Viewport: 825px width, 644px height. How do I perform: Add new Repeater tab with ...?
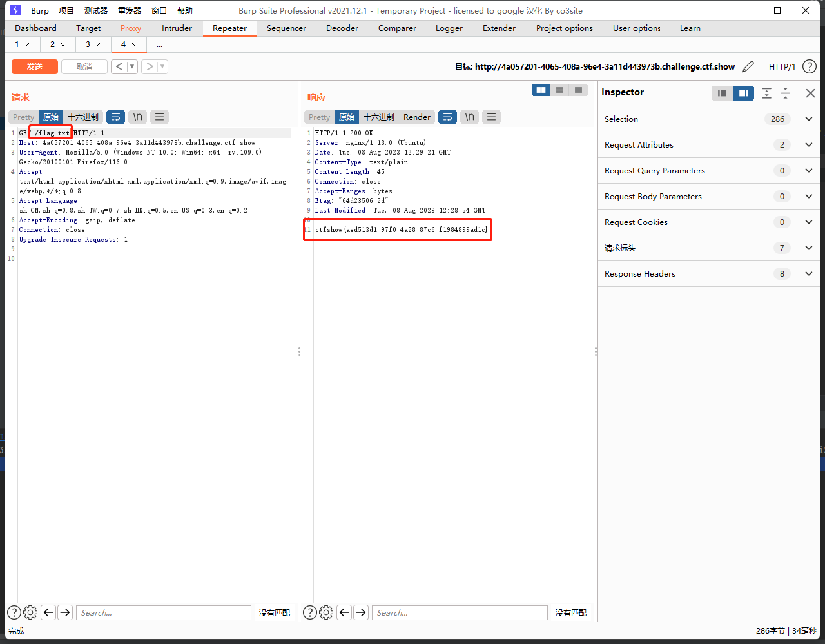[159, 44]
